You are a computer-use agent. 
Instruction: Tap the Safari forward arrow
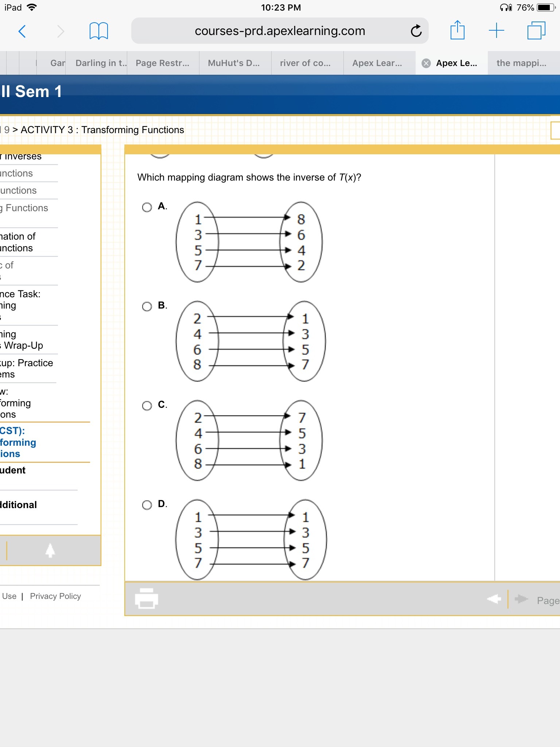click(x=61, y=31)
